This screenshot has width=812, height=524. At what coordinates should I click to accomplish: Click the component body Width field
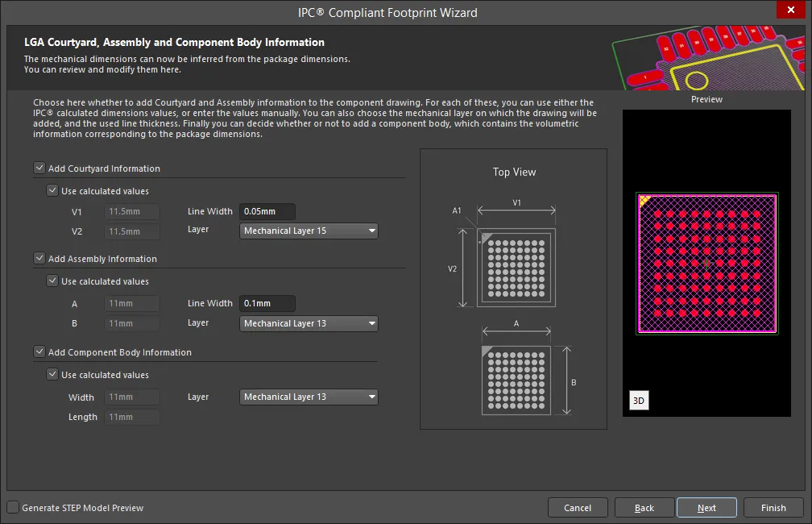tap(132, 397)
